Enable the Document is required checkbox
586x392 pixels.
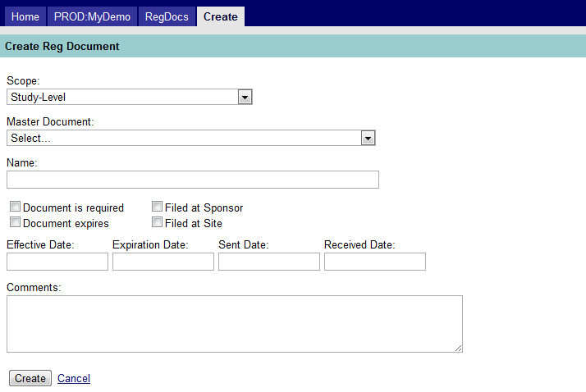(15, 207)
